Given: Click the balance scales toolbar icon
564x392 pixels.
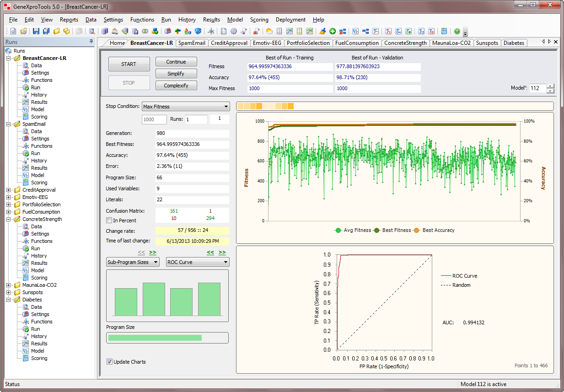Looking at the screenshot, I should pos(115,32).
